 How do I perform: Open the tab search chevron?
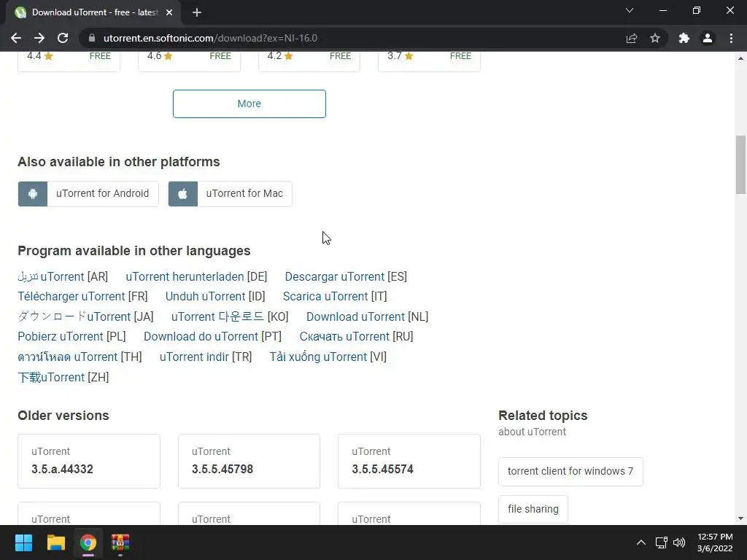pyautogui.click(x=630, y=10)
